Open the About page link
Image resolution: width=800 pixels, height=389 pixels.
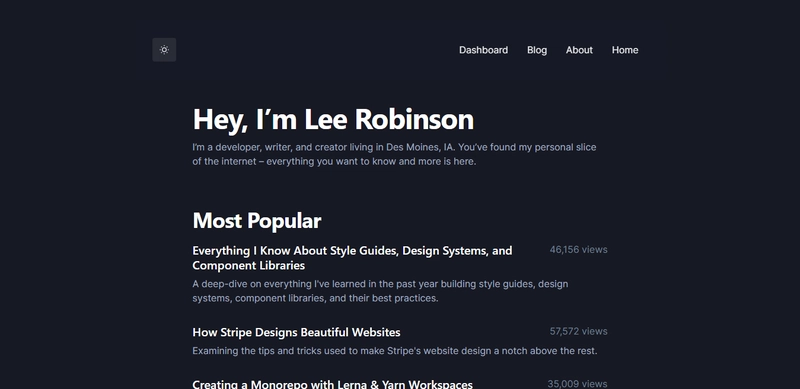tap(579, 50)
